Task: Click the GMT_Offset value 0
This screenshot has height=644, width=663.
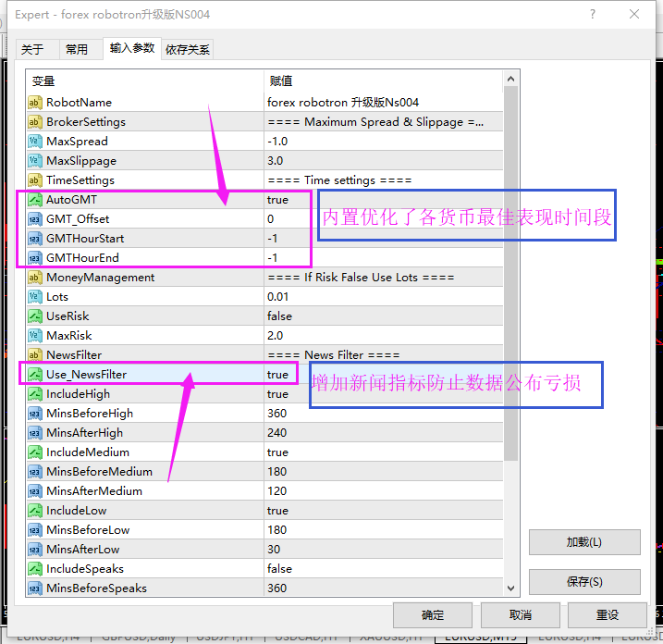Action: [271, 219]
